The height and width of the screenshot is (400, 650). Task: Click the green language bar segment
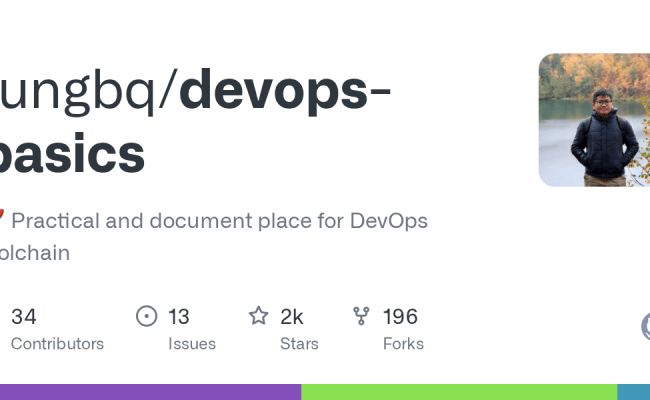pos(459,392)
